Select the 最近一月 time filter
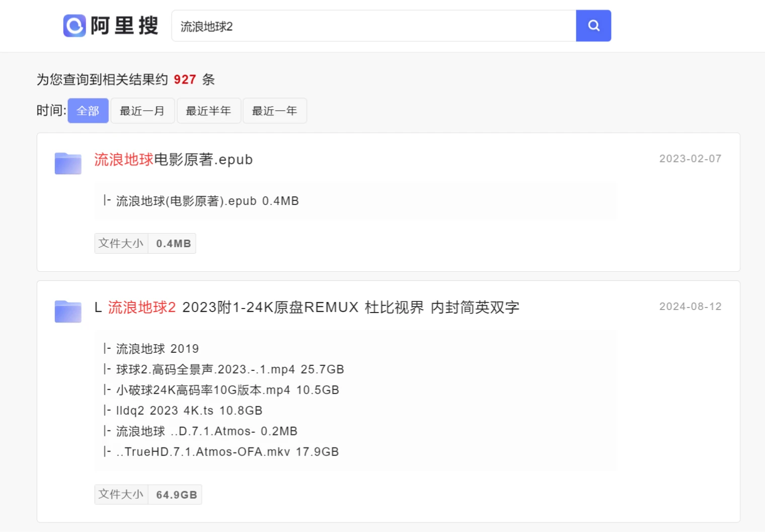This screenshot has height=532, width=765. click(142, 111)
